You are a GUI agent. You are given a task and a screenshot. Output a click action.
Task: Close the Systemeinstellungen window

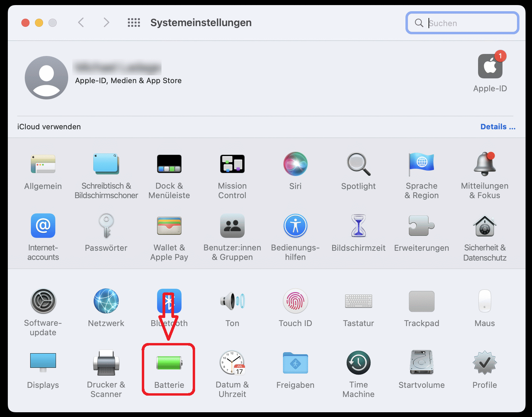(x=25, y=23)
